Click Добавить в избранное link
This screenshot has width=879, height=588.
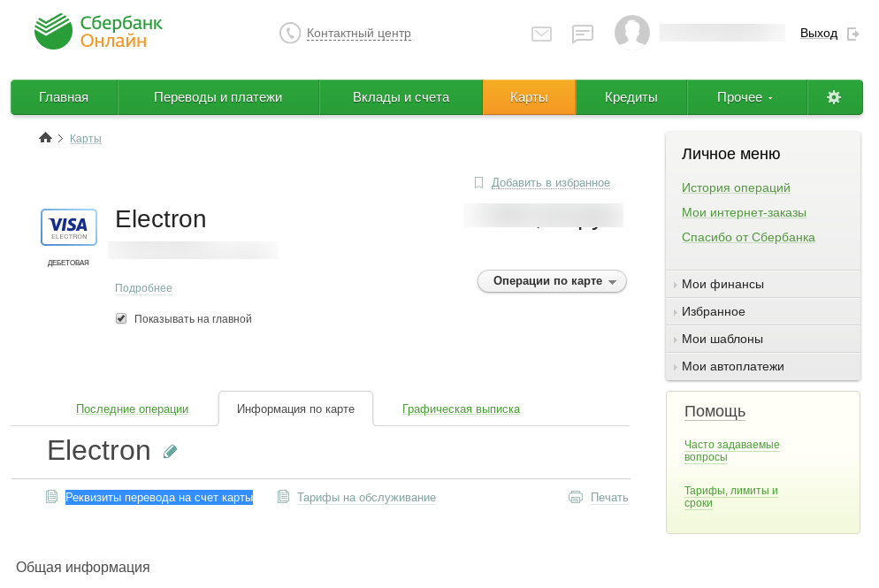point(551,183)
